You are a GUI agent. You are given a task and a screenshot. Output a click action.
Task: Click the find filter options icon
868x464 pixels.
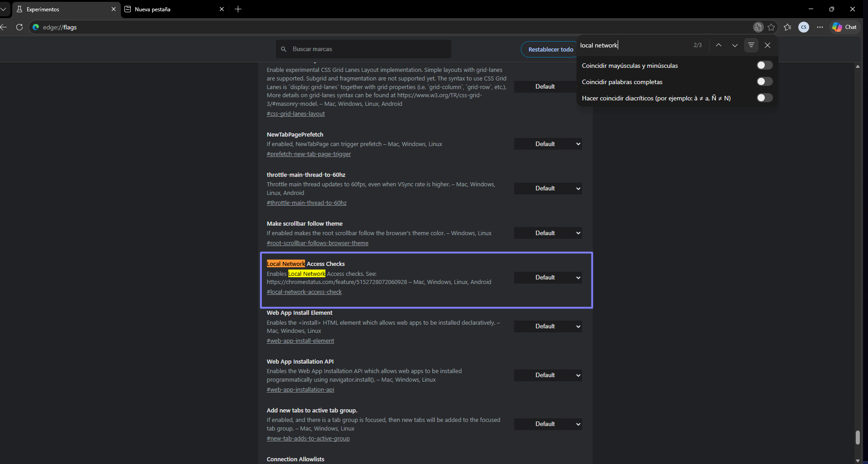pos(751,45)
